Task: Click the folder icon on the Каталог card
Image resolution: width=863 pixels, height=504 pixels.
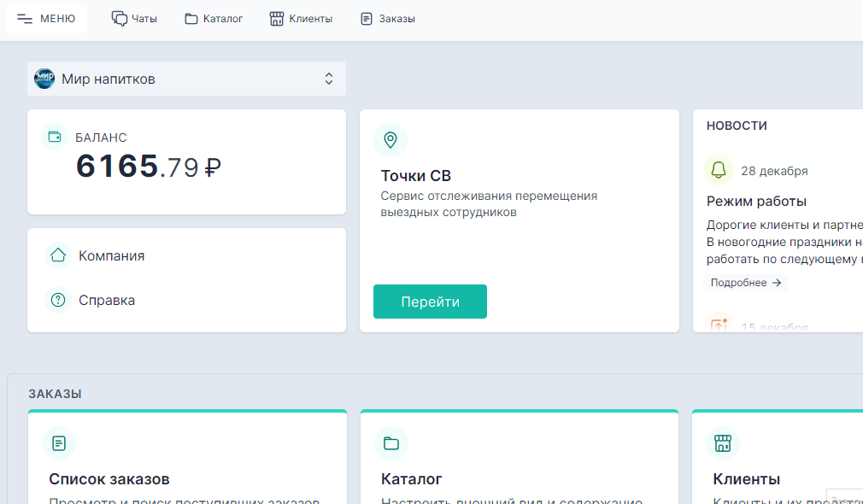Action: point(391,442)
